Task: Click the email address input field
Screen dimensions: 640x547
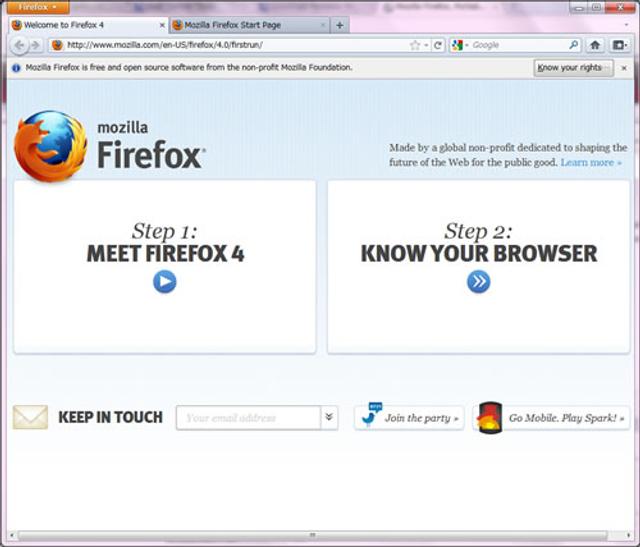Action: (x=248, y=418)
